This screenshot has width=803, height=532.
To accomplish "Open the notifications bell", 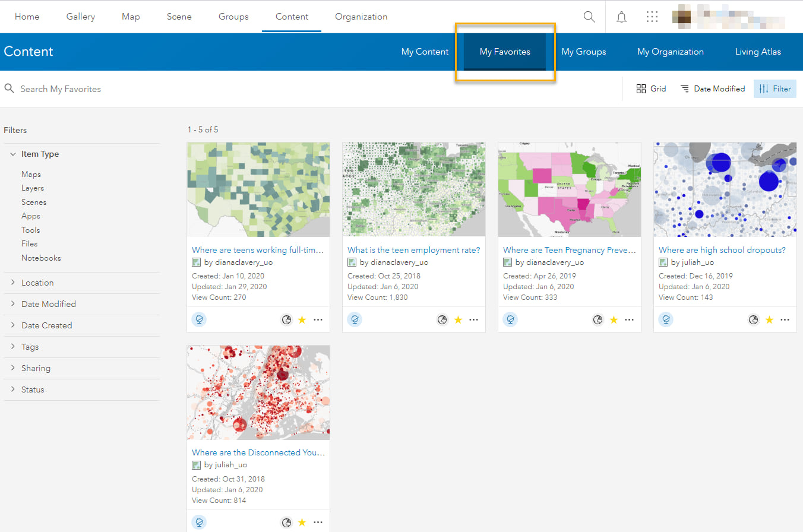I will tap(621, 17).
